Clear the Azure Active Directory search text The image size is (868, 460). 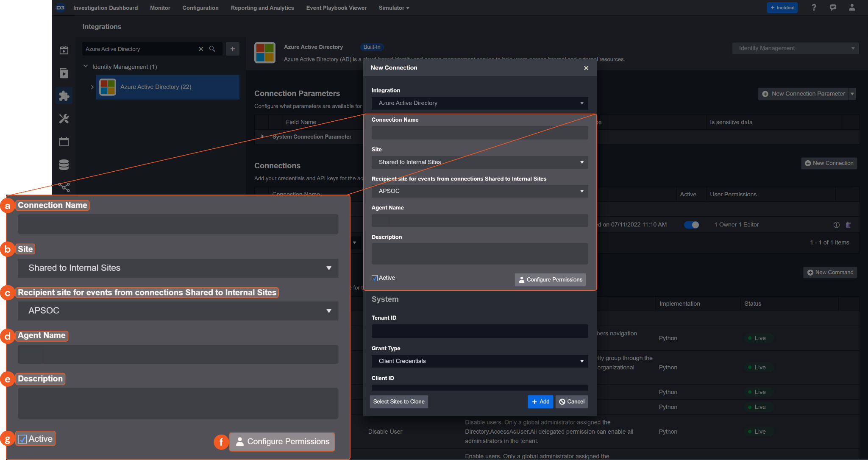click(201, 49)
